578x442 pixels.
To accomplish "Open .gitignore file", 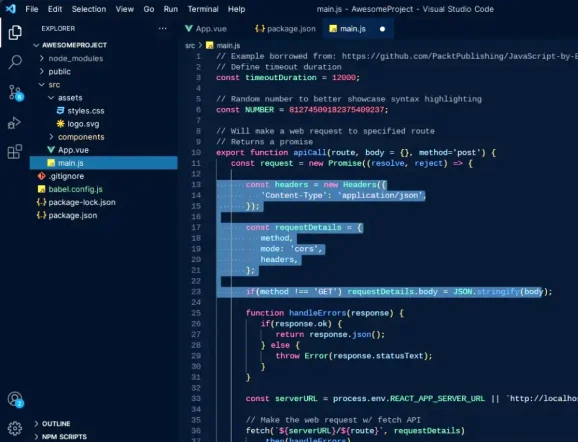I will pos(66,176).
